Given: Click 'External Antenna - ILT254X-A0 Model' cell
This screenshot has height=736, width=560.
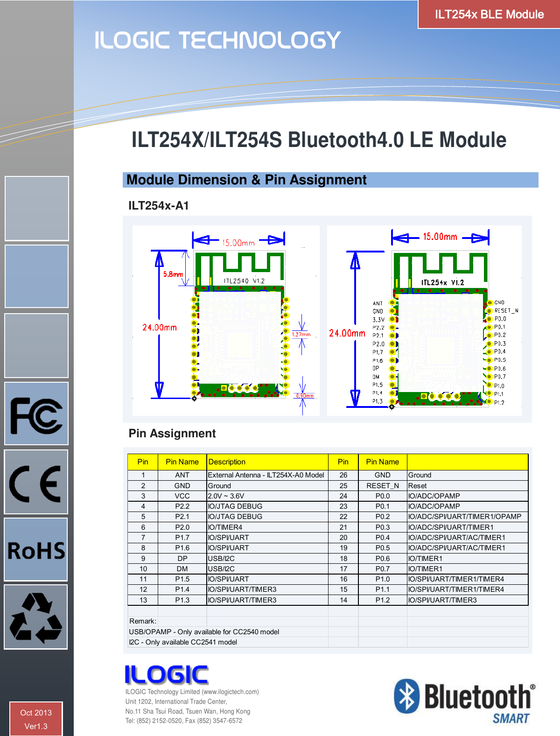Looking at the screenshot, I should coord(267,475).
